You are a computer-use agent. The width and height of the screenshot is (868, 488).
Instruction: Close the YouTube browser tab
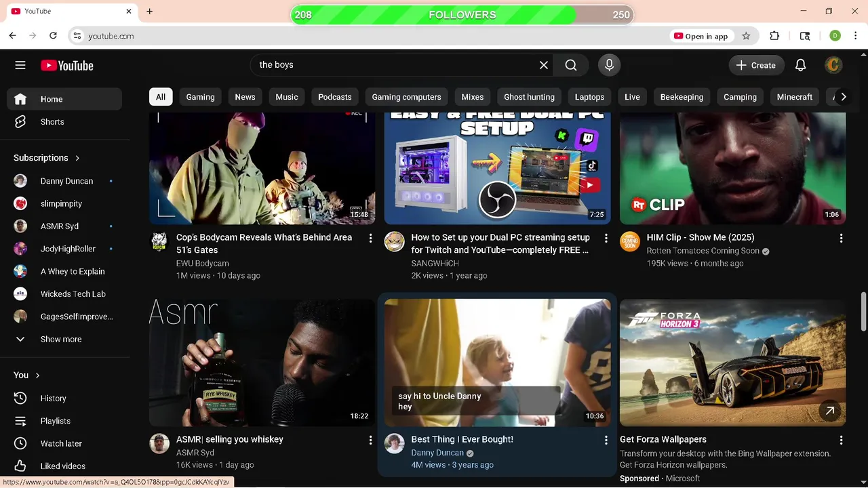click(x=129, y=12)
